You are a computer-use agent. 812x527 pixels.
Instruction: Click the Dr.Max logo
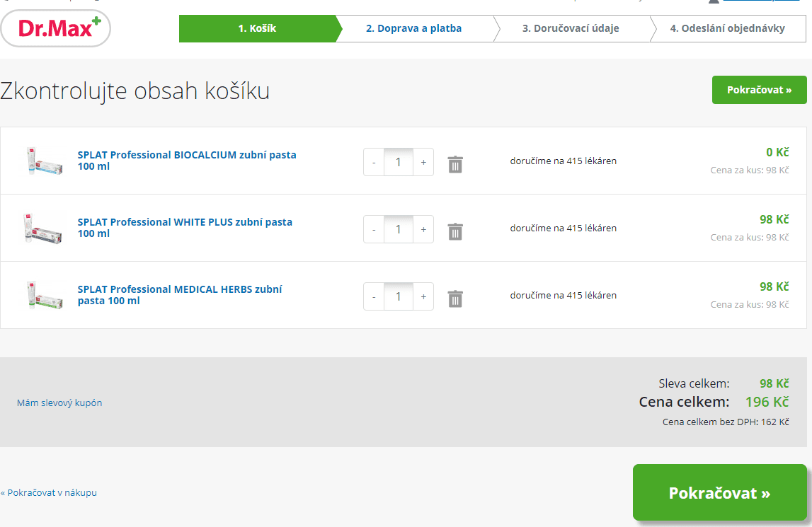[x=56, y=28]
